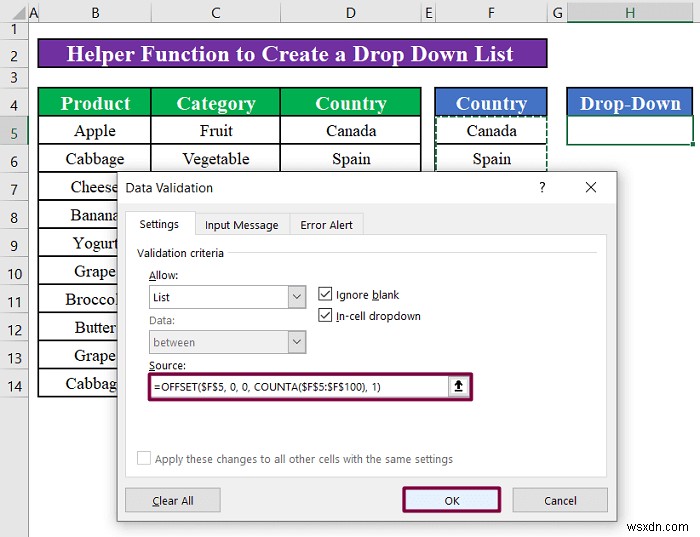The width and height of the screenshot is (700, 537).
Task: Click the blue Country header cell
Action: 491,103
